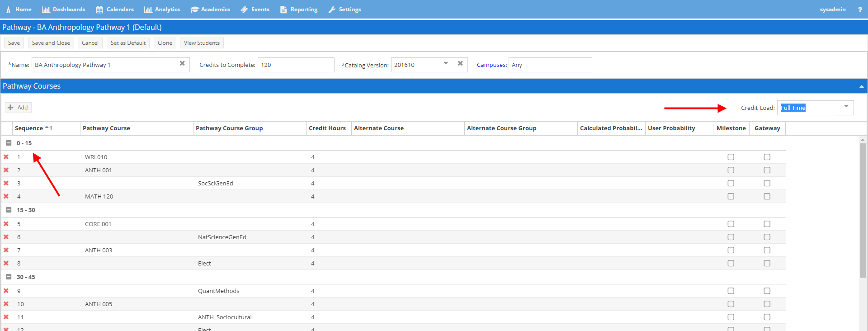Screen dimensions: 868x331
Task: Tick Gateway for ANTH 003
Action: pos(767,250)
